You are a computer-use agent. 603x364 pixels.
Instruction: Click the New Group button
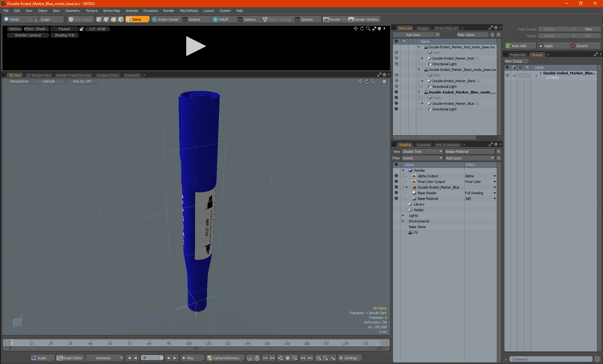516,61
